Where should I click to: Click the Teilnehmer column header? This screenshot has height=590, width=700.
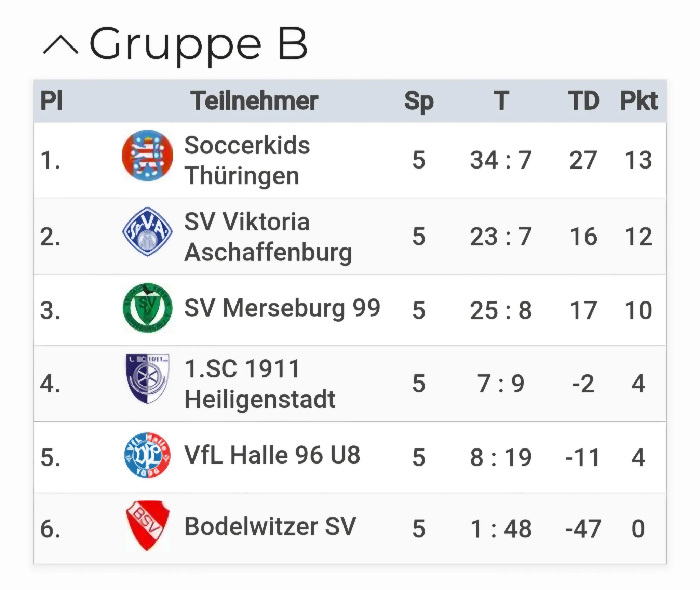pyautogui.click(x=254, y=101)
